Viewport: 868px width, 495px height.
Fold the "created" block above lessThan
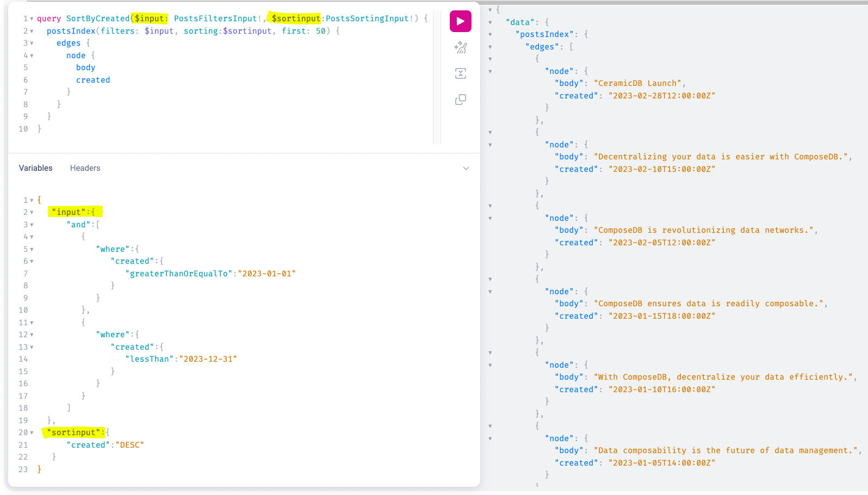point(32,348)
